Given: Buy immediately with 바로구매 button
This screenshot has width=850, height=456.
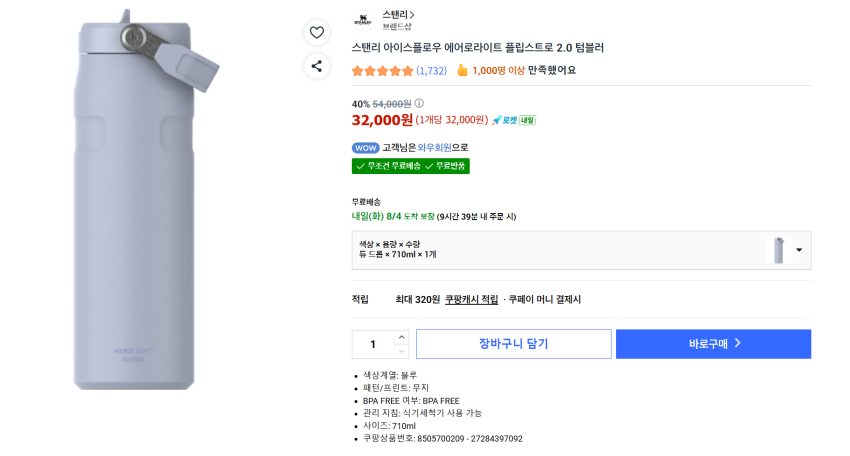Looking at the screenshot, I should point(713,344).
